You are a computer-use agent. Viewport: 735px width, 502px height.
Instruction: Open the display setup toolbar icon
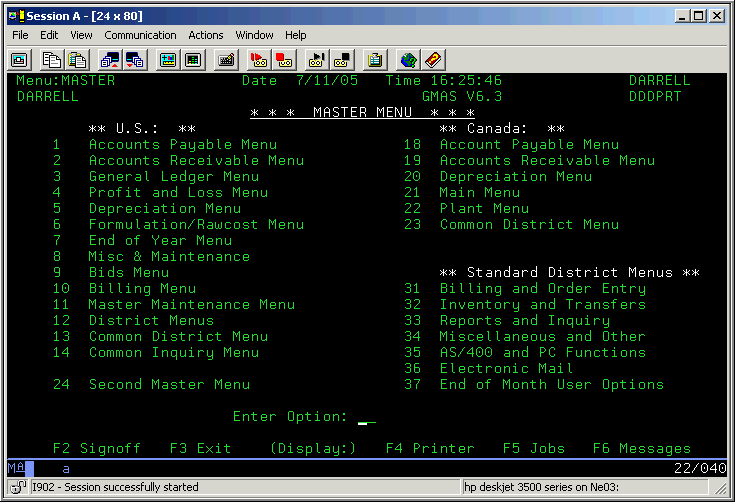pyautogui.click(x=168, y=59)
